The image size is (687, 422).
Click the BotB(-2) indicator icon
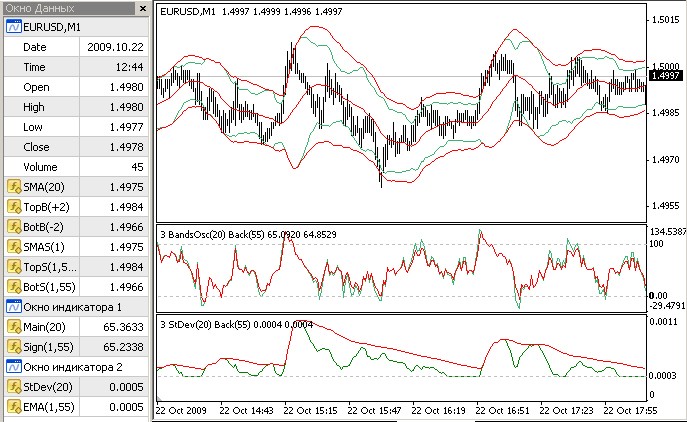click(14, 226)
